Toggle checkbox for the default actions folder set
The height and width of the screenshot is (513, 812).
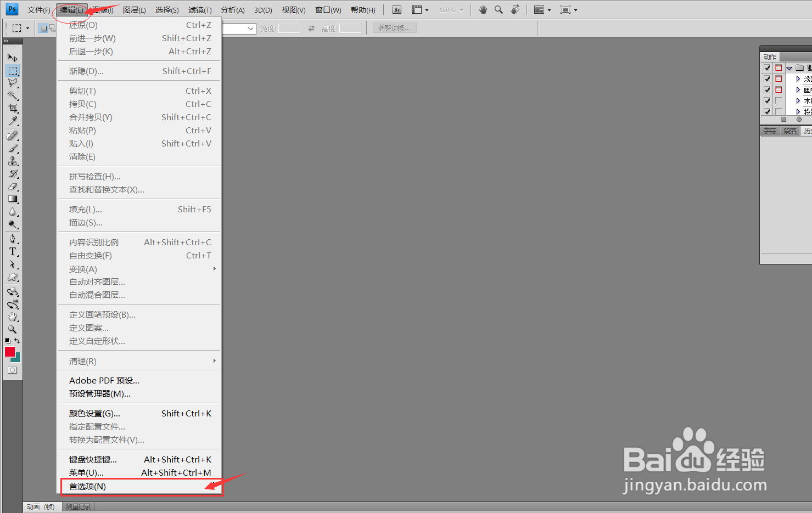coord(767,68)
